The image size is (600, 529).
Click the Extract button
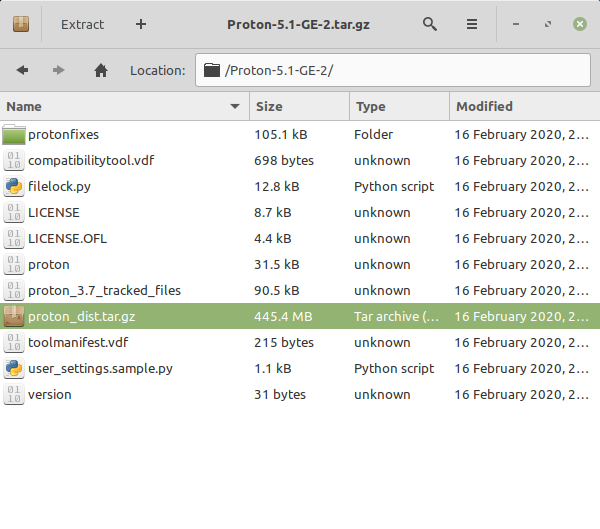coord(82,24)
